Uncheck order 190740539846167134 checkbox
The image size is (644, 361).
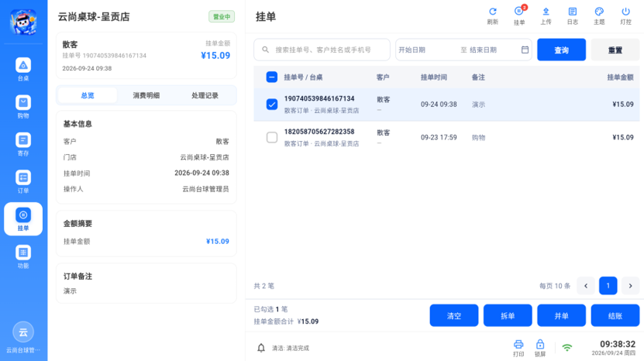[271, 105]
